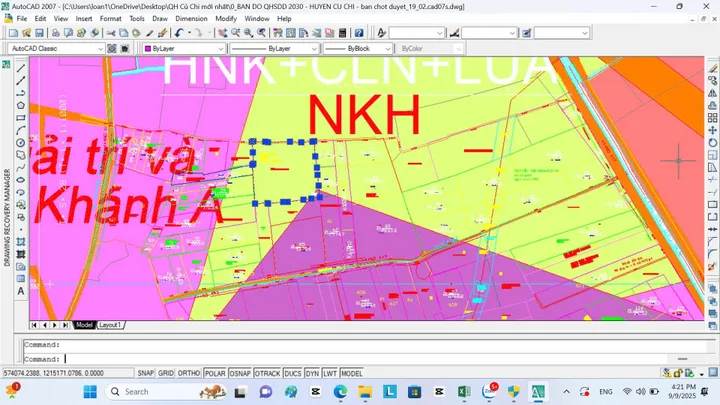Image resolution: width=720 pixels, height=405 pixels.
Task: Select the Arc draw tool
Action: 21,130
